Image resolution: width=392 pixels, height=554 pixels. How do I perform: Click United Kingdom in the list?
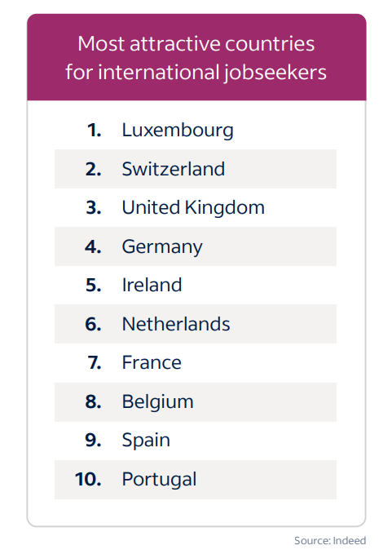[193, 208]
